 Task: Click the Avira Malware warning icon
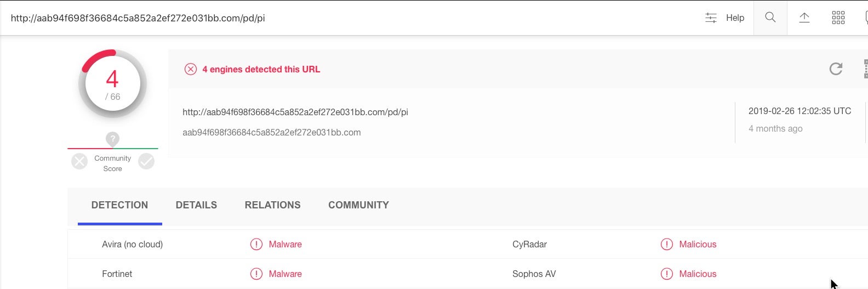(x=256, y=245)
